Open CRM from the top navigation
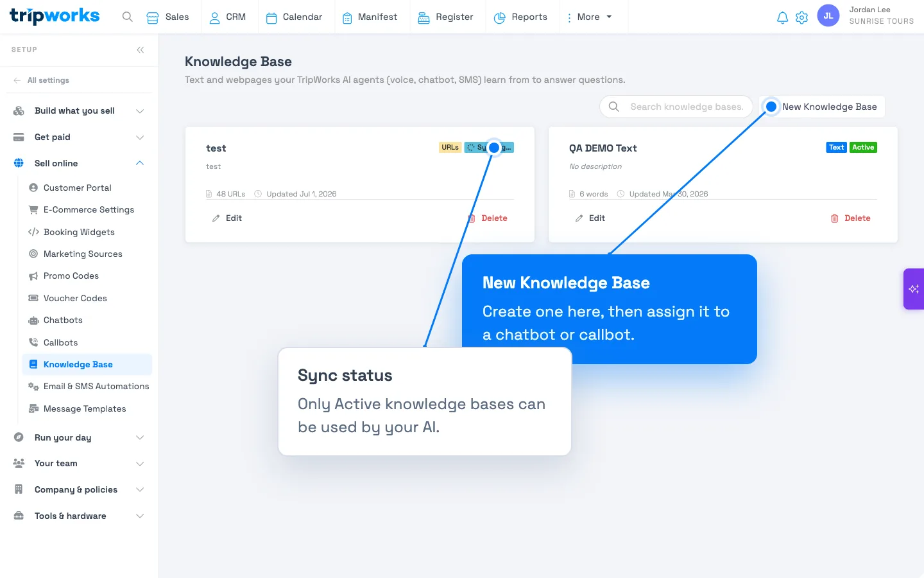The width and height of the screenshot is (924, 578). 228,17
